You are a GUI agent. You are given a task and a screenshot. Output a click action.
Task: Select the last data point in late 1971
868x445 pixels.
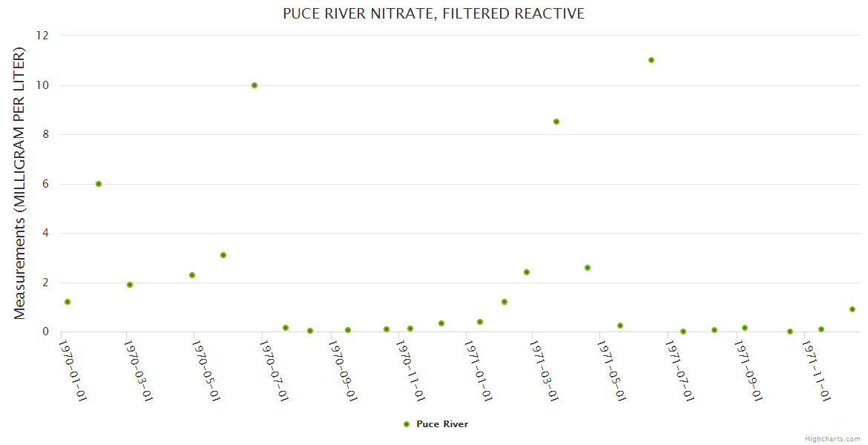pos(852,309)
